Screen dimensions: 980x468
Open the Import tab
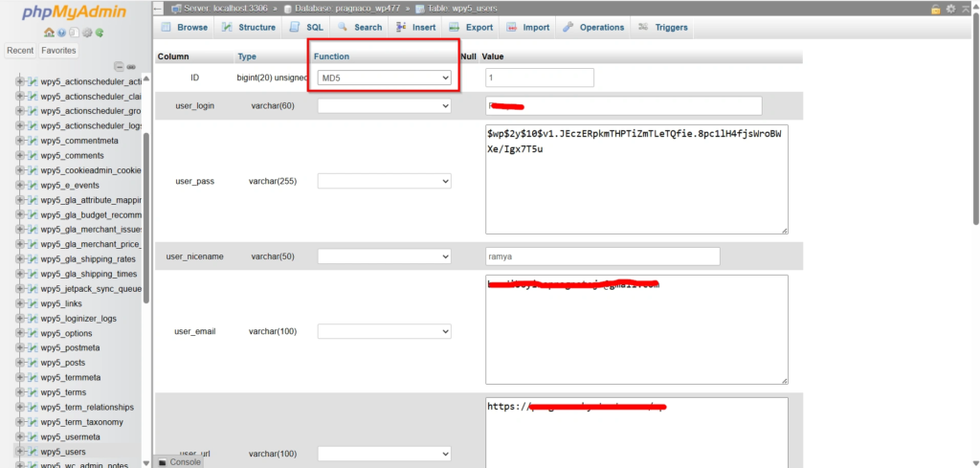(528, 28)
